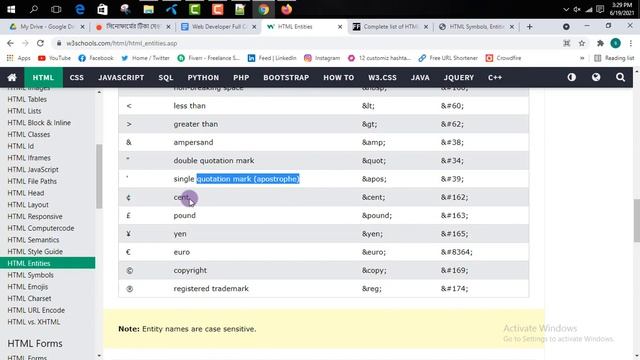Click the 'registered trademark' description cell

[211, 289]
